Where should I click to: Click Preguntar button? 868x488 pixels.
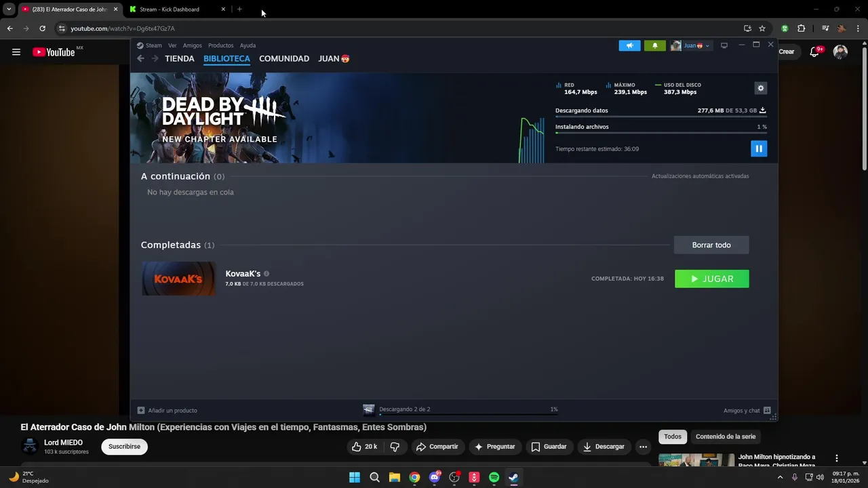pos(494,447)
